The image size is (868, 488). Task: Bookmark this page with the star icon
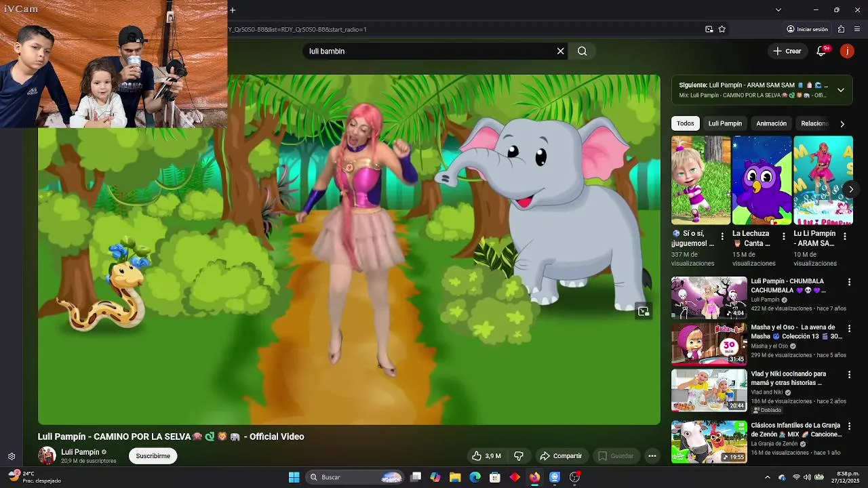(x=722, y=29)
